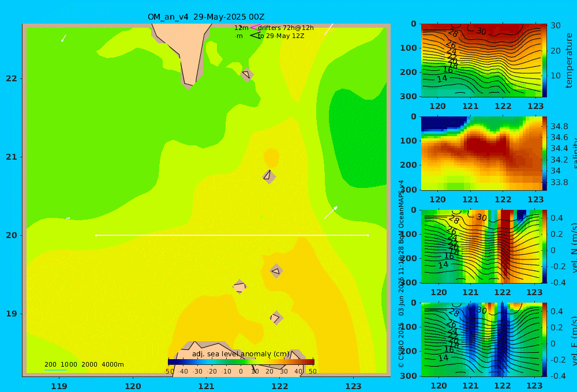The height and width of the screenshot is (392, 577).
Task: Click latitude label '19' on the main map
Action: click(x=12, y=314)
